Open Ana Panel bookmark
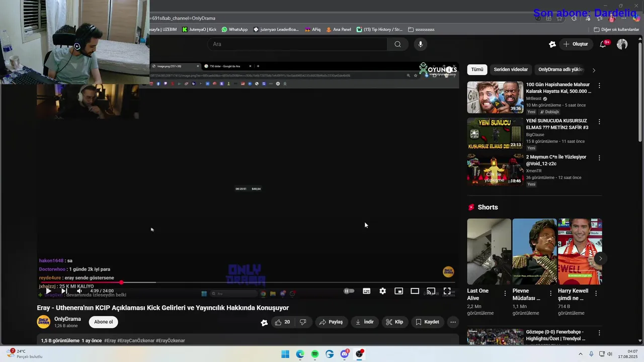Image resolution: width=644 pixels, height=362 pixels. point(338,29)
